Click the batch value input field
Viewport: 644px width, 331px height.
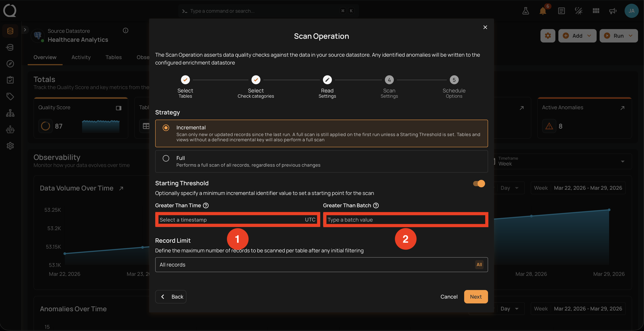pyautogui.click(x=406, y=220)
